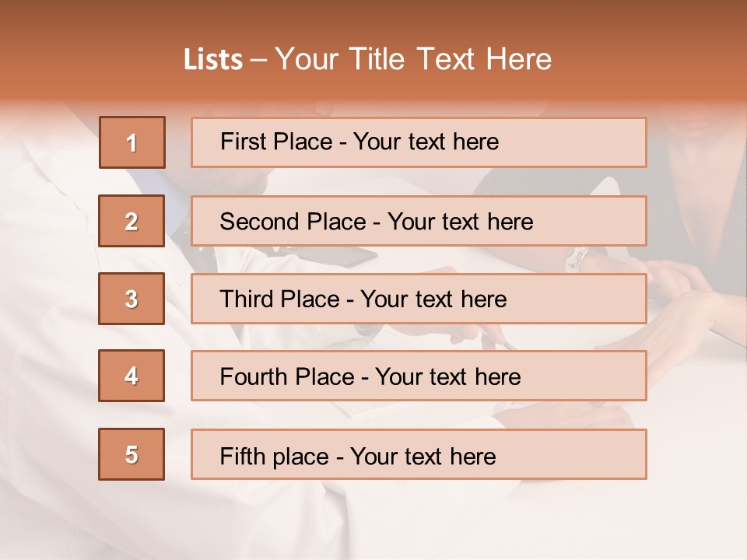The image size is (747, 560).
Task: Click 'Your Title Text Here' in the heading
Action: click(x=413, y=60)
